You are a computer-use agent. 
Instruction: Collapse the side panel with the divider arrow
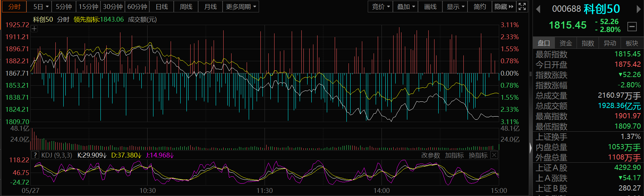(x=530, y=148)
